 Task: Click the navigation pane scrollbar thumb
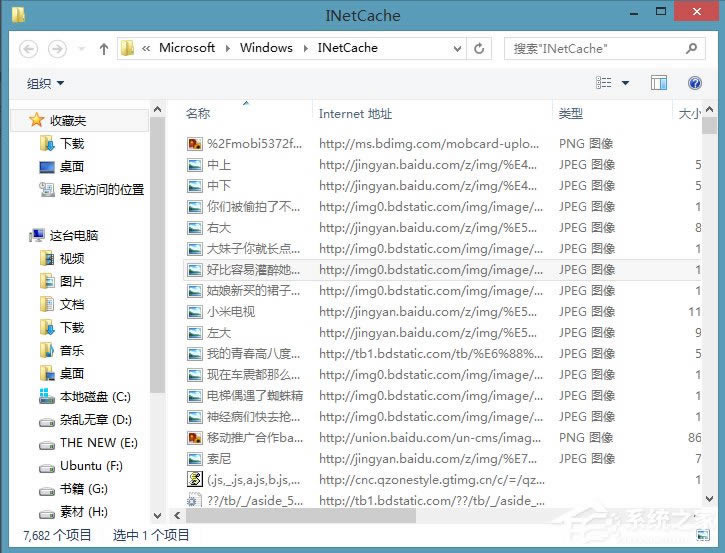tap(157, 255)
